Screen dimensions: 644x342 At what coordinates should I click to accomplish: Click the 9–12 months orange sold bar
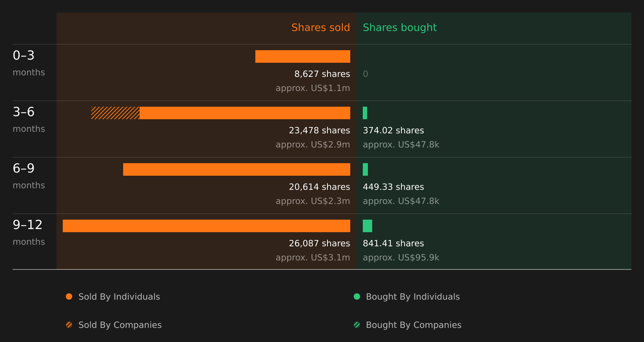click(x=206, y=226)
